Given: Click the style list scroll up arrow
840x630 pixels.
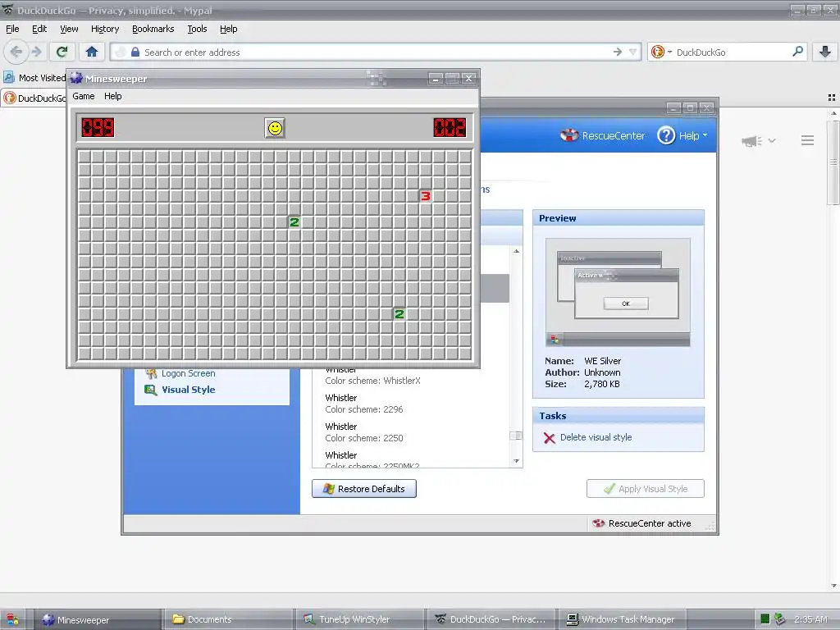Looking at the screenshot, I should click(x=517, y=251).
